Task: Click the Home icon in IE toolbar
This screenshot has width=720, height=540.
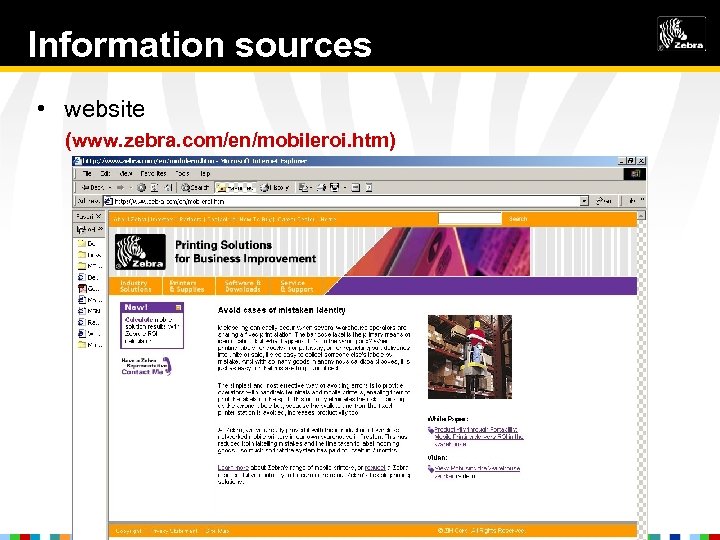Action: tap(168, 187)
